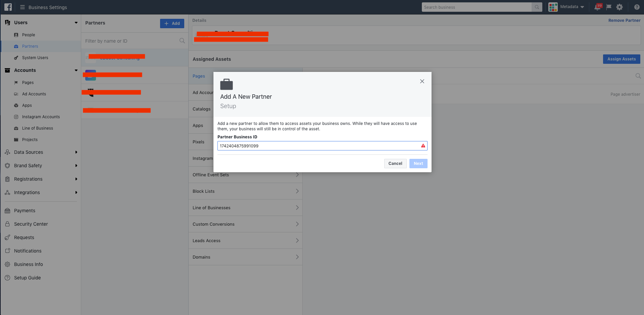Click the Cancel button
The width and height of the screenshot is (644, 315).
395,164
